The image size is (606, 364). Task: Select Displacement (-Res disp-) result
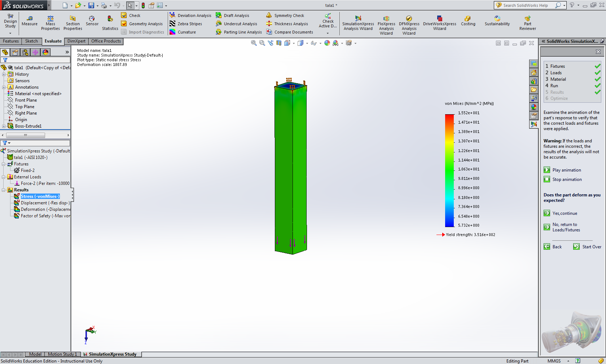(x=45, y=203)
